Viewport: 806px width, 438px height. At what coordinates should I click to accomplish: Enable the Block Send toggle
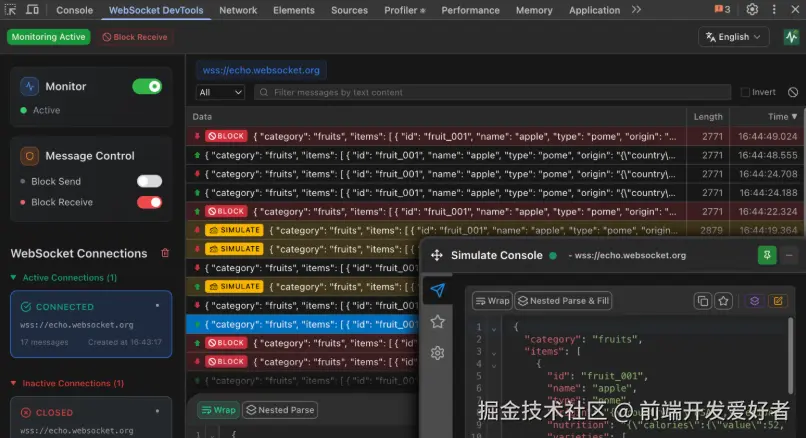(150, 181)
